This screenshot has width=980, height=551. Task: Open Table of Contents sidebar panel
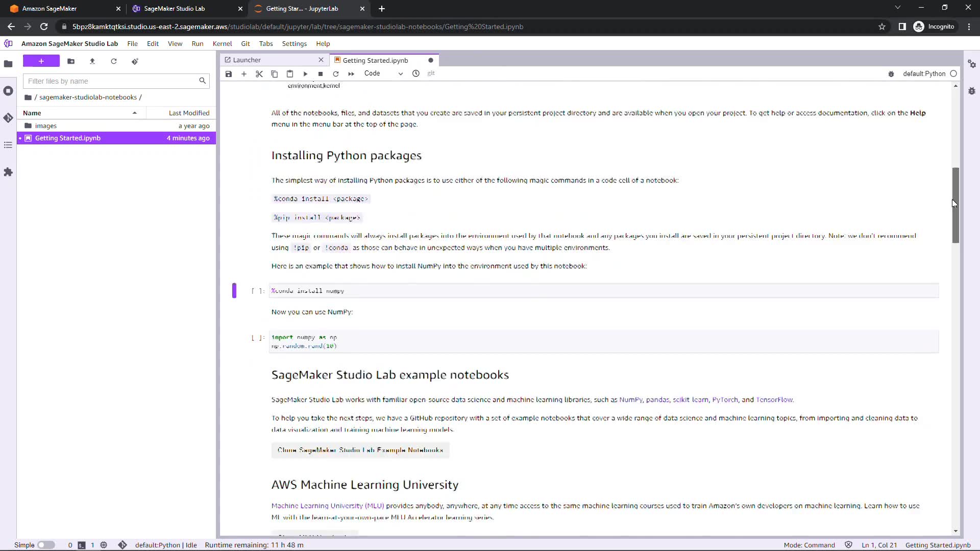(8, 145)
